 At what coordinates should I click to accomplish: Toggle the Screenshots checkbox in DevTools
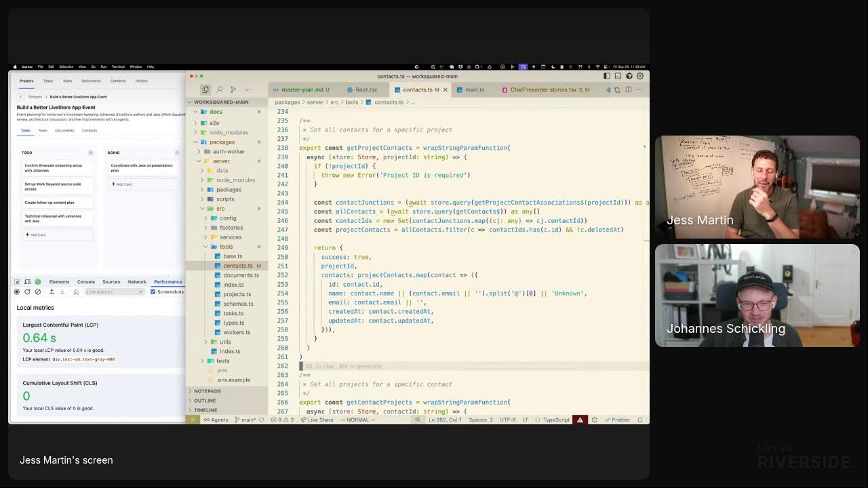pos(153,291)
